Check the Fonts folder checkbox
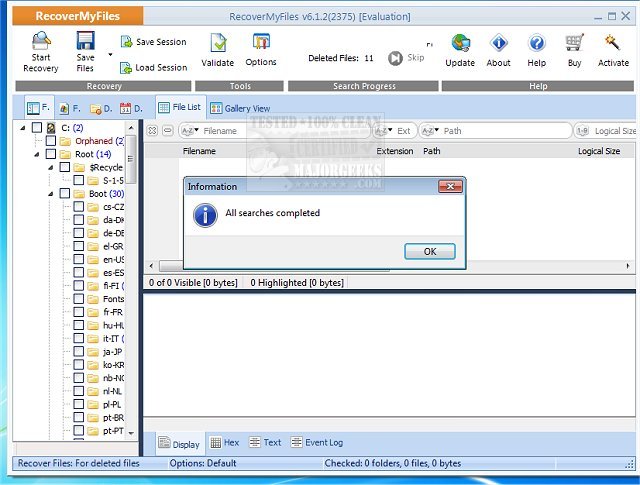 (78, 299)
